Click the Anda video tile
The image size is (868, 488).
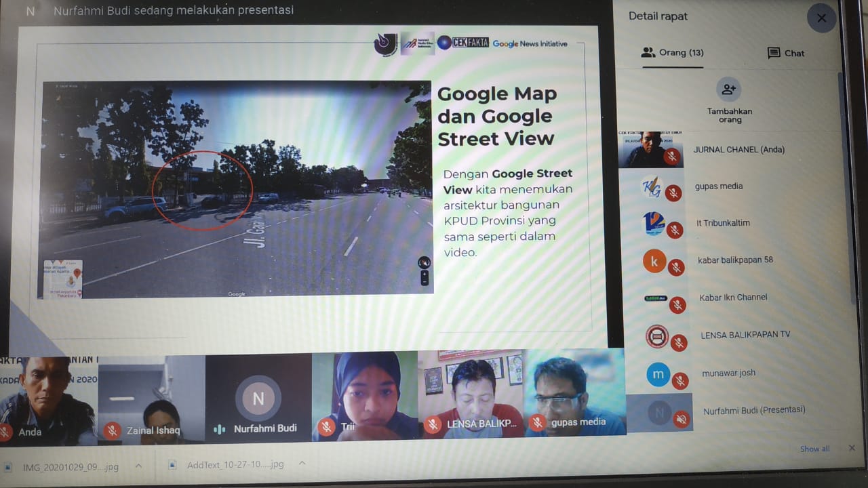pos(49,400)
